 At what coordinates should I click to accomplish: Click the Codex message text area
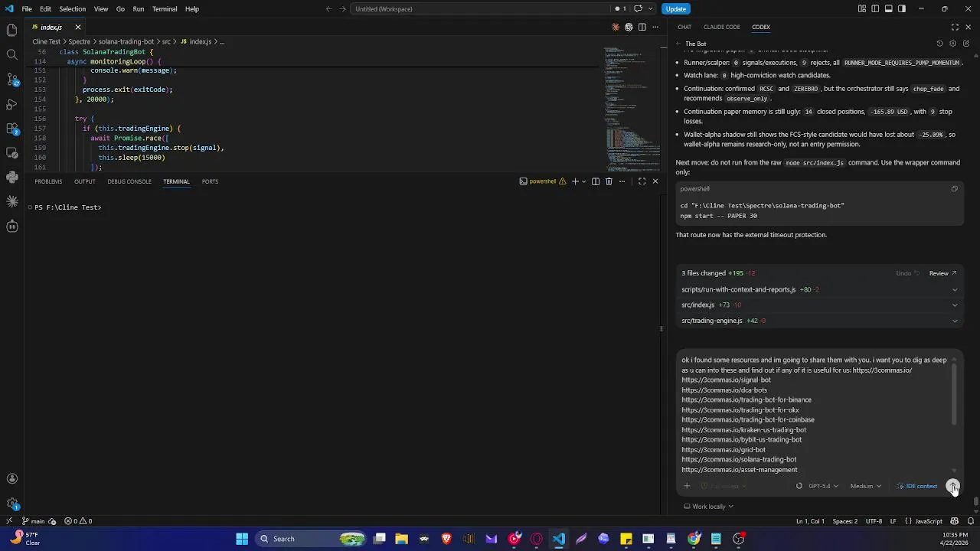pyautogui.click(x=815, y=414)
